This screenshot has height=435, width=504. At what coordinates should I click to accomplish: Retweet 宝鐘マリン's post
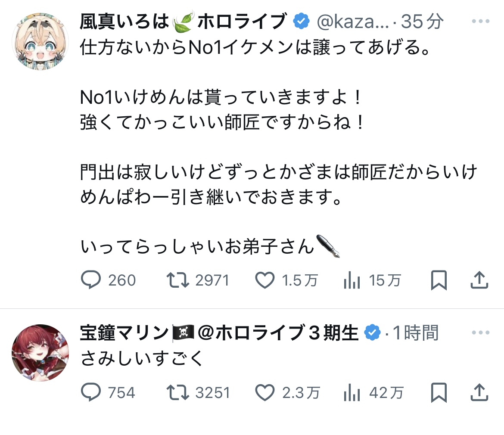[177, 392]
